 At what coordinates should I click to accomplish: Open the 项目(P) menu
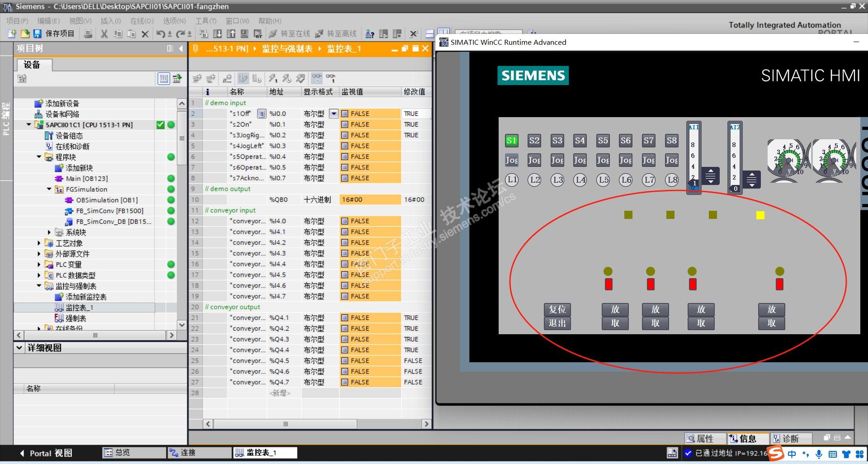[x=17, y=21]
